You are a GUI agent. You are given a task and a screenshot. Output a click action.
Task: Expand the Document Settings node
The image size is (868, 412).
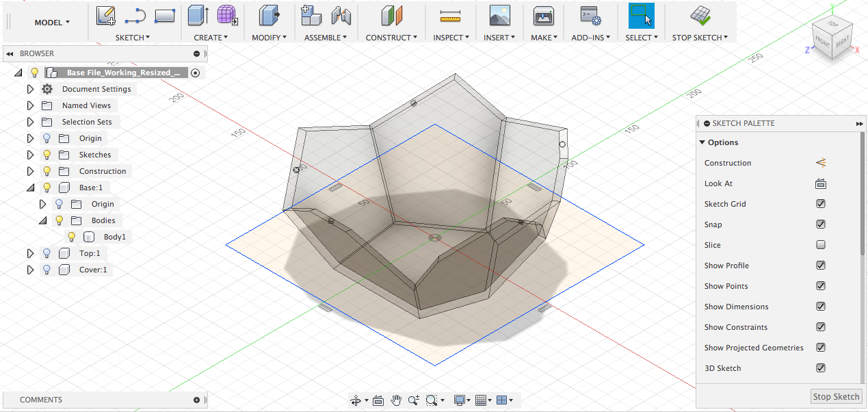pos(30,89)
